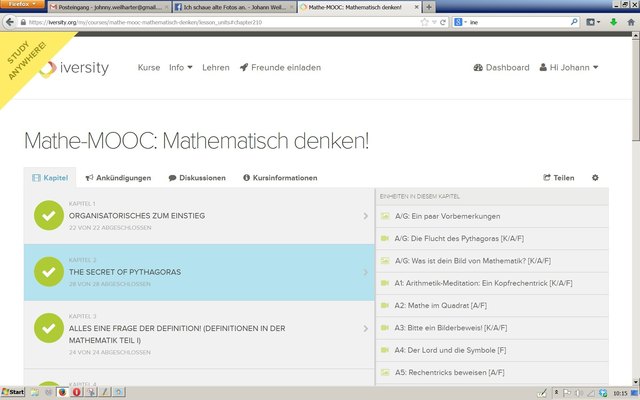This screenshot has width=640, height=400.
Task: Click green checkmark of Kapitel 2
Action: [x=49, y=271]
